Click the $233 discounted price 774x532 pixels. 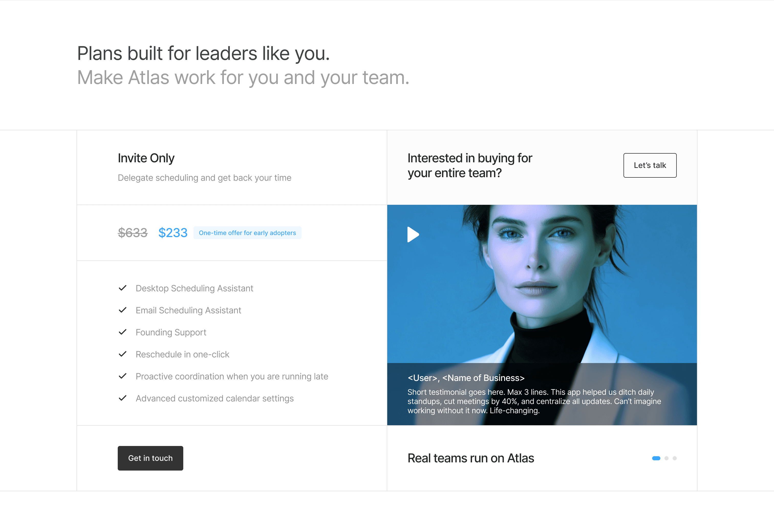pos(173,233)
